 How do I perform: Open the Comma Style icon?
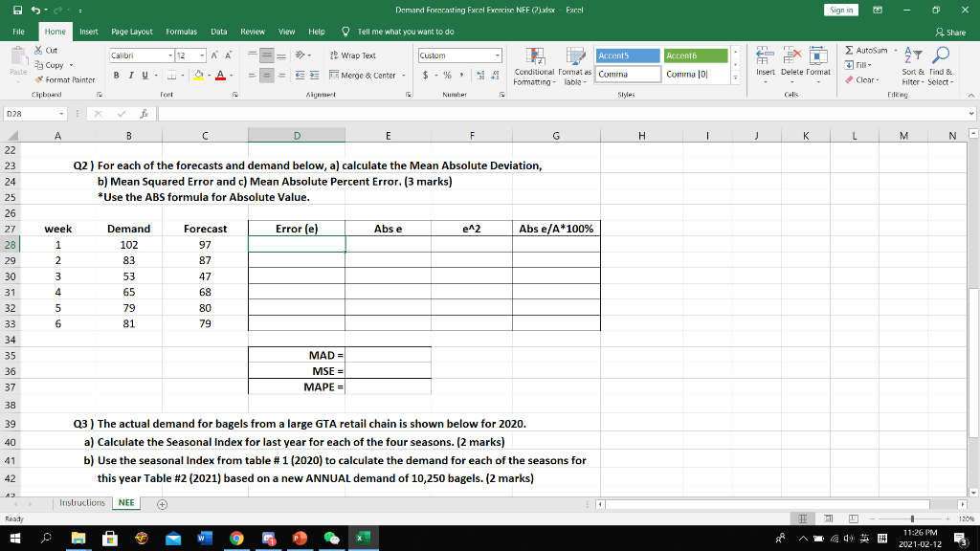coord(461,74)
